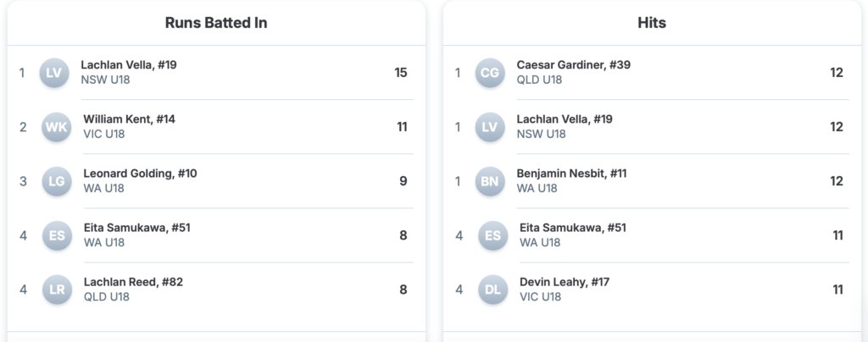The image size is (868, 342).
Task: Open Caesar Gardiner, #39 player link
Action: point(573,65)
